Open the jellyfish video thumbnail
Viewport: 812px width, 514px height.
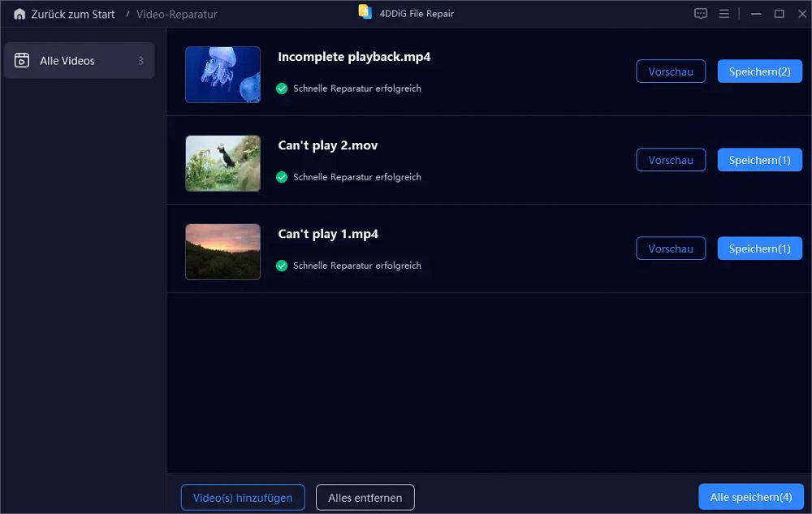coord(222,75)
